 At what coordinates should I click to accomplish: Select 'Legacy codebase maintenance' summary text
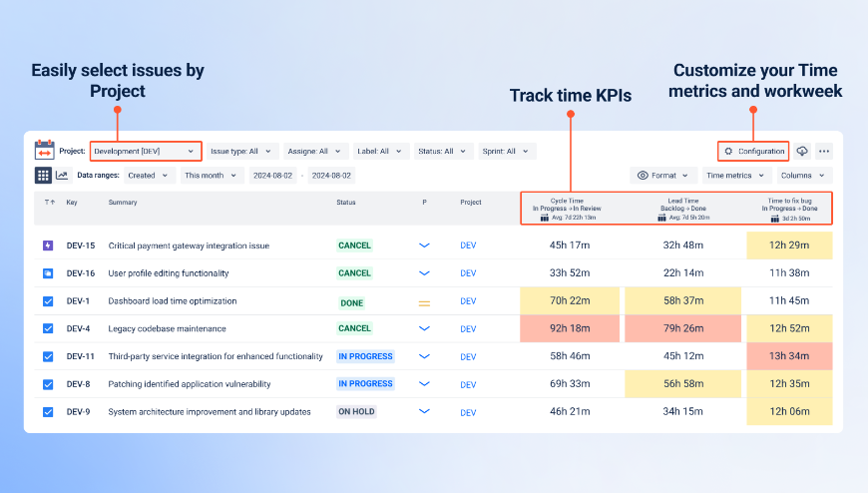point(168,328)
